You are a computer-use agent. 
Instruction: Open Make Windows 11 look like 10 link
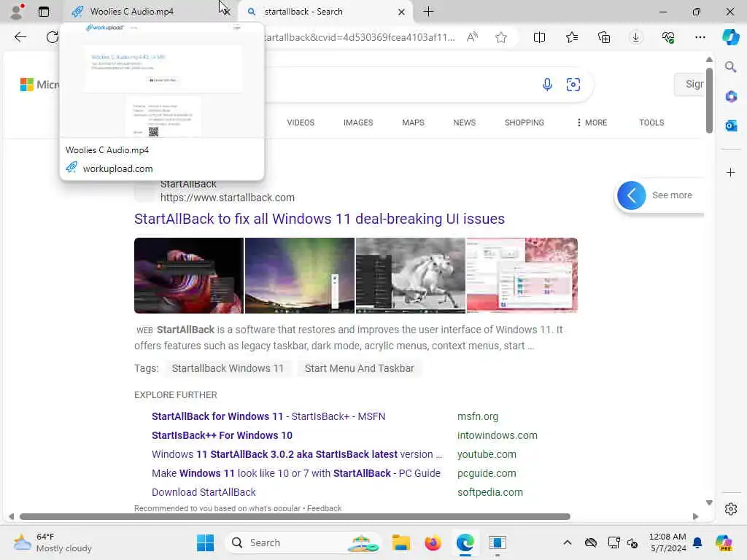pyautogui.click(x=296, y=473)
